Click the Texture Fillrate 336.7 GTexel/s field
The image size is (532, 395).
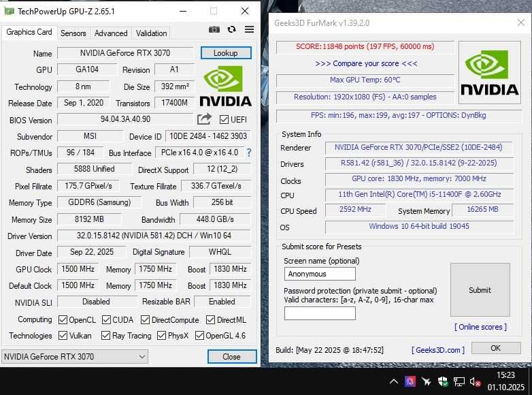point(216,186)
